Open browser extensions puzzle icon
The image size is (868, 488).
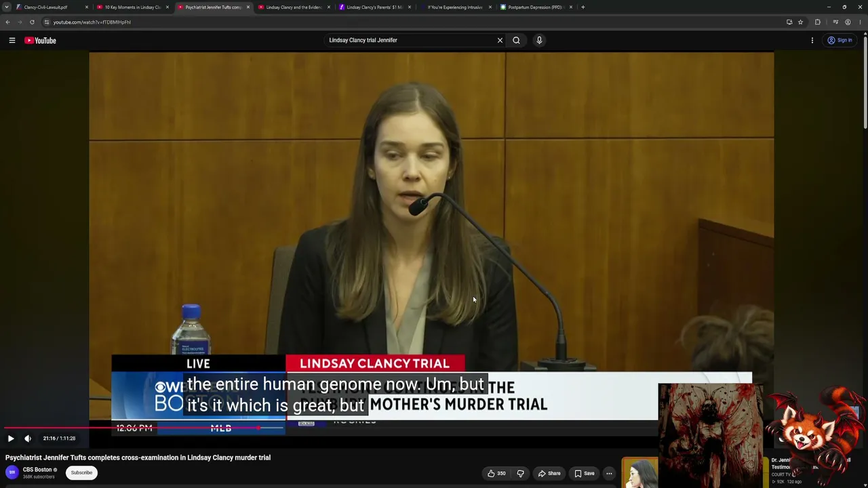pos(817,22)
